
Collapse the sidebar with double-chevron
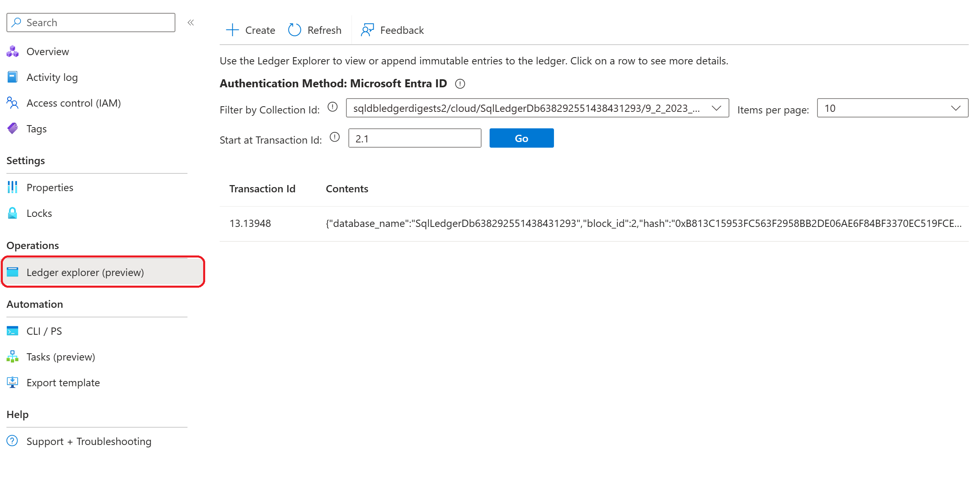[x=191, y=23]
